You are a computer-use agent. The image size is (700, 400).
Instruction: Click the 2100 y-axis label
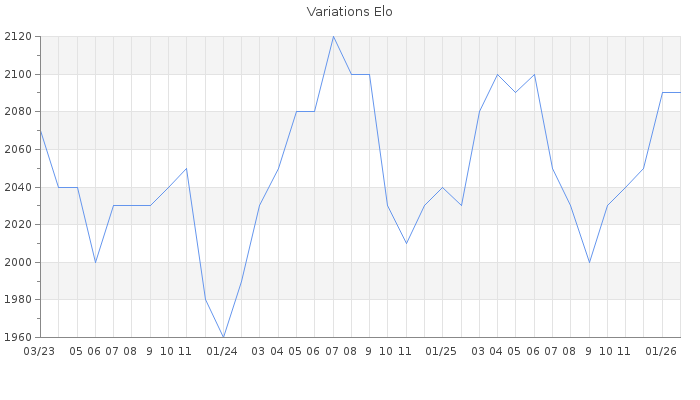(x=17, y=74)
